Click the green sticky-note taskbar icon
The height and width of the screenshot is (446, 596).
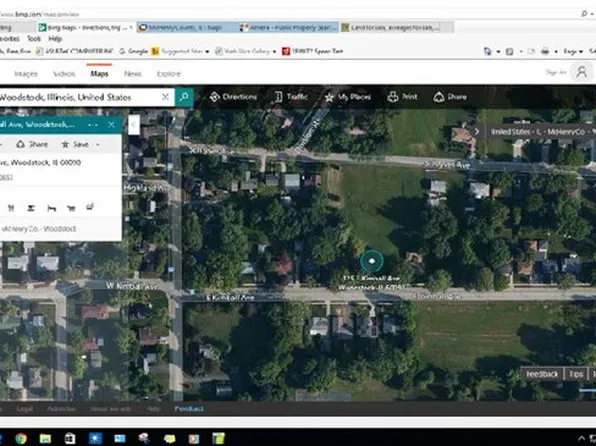coord(219,438)
